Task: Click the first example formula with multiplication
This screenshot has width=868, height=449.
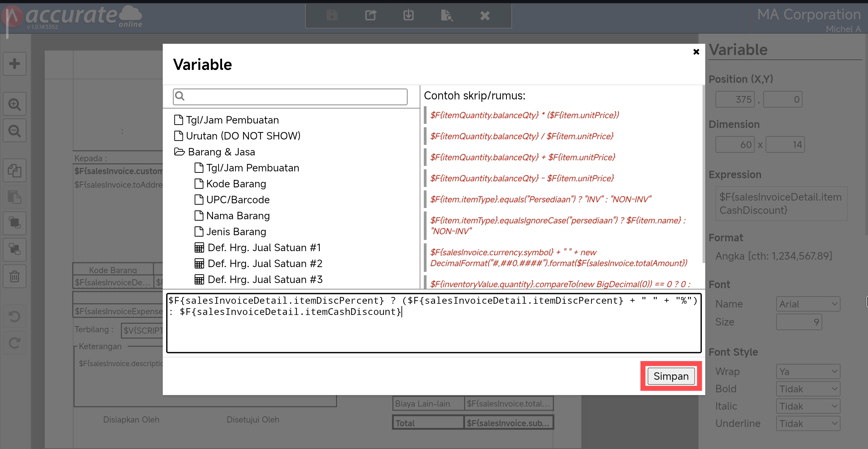Action: click(524, 115)
